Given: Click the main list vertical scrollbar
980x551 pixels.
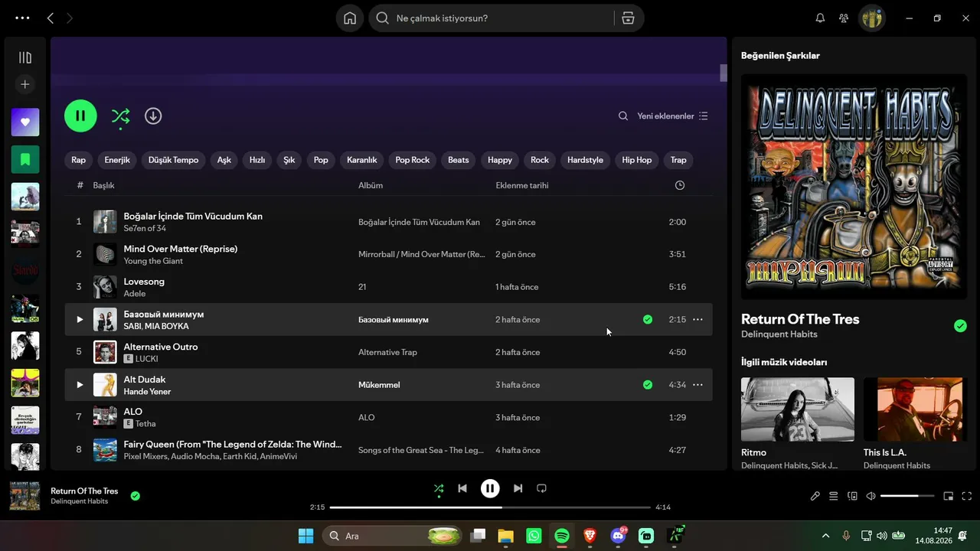Looking at the screenshot, I should click(x=723, y=73).
